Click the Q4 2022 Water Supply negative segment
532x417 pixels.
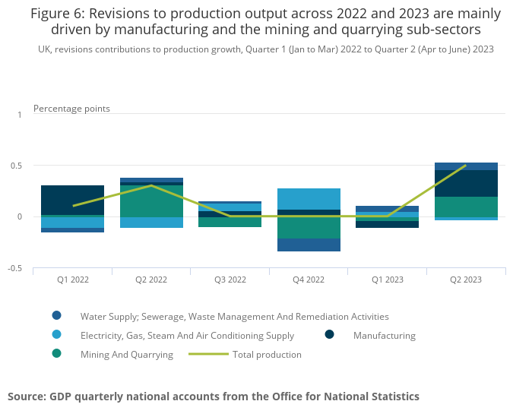[309, 245]
